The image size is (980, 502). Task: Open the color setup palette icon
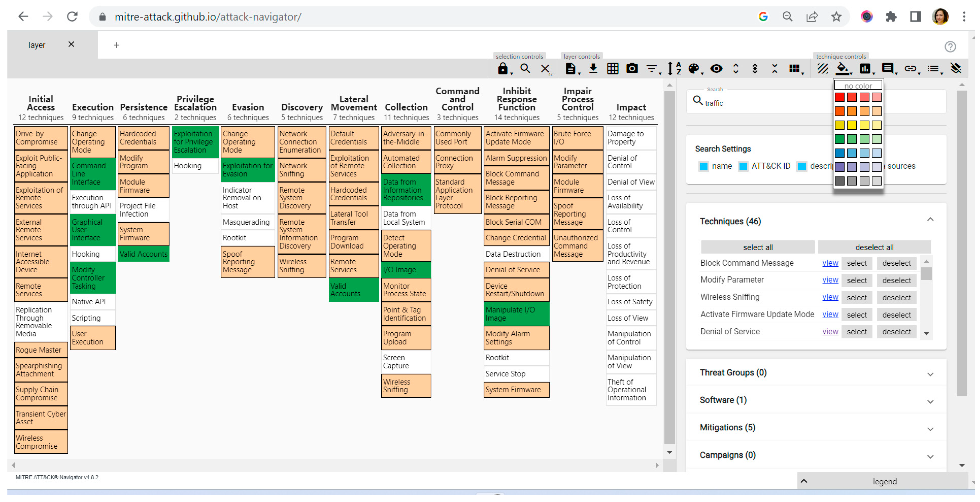694,69
